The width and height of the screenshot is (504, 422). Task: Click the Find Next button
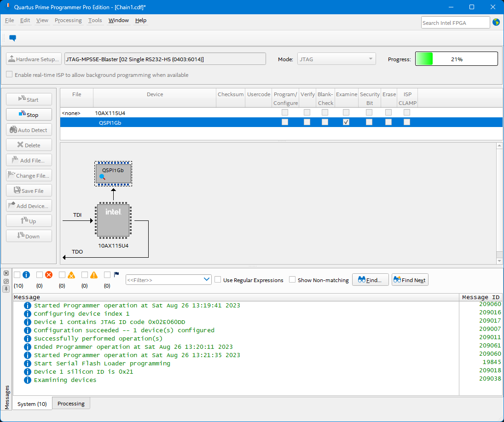(410, 280)
